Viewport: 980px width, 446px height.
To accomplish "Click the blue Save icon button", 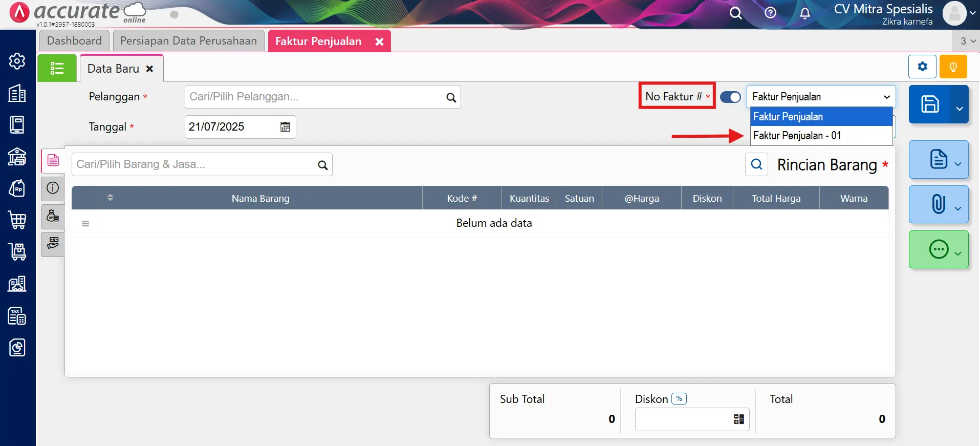I will pyautogui.click(x=929, y=104).
